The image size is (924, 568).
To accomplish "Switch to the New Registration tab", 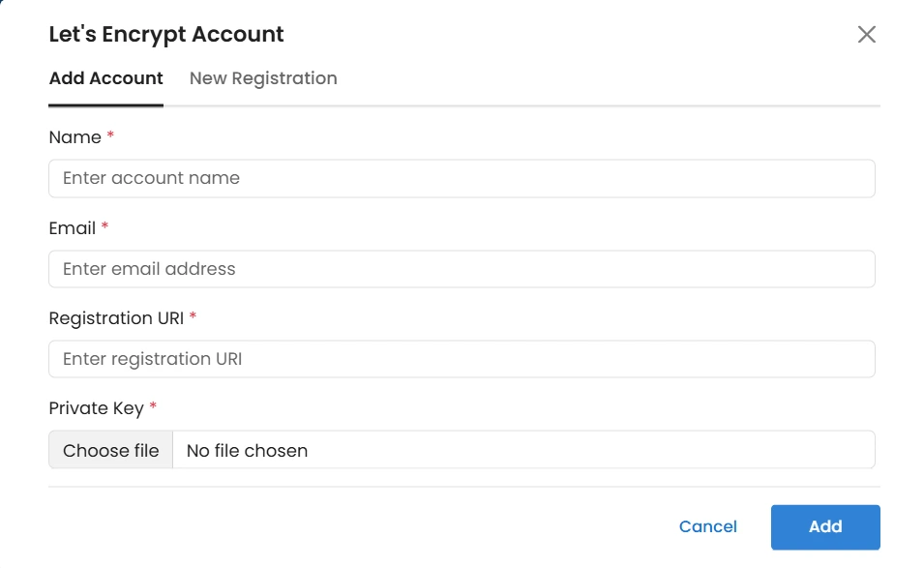I will tap(263, 78).
